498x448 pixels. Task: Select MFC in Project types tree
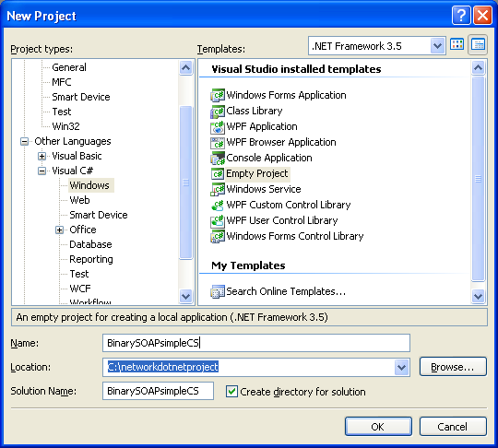point(62,82)
